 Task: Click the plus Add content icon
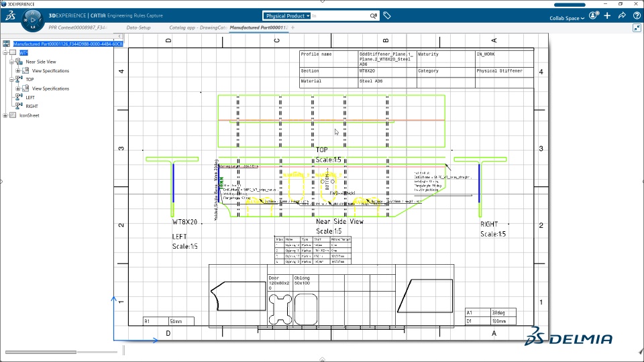[608, 15]
